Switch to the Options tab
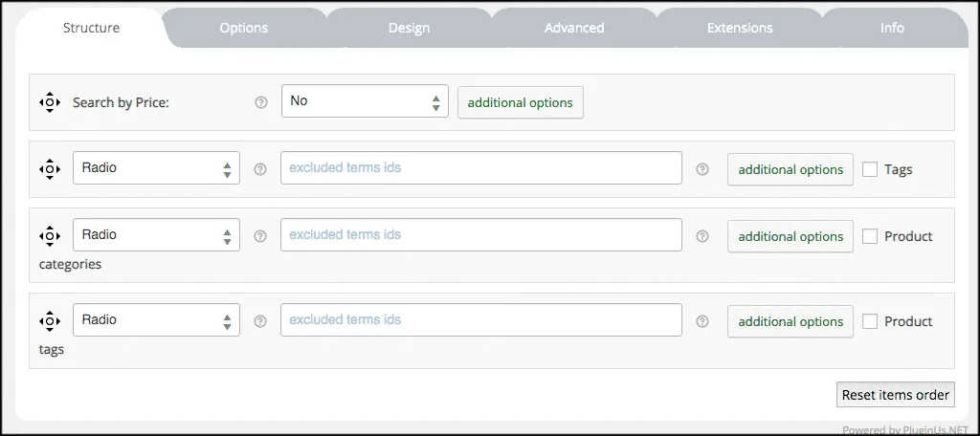This screenshot has width=980, height=436. pos(244,28)
